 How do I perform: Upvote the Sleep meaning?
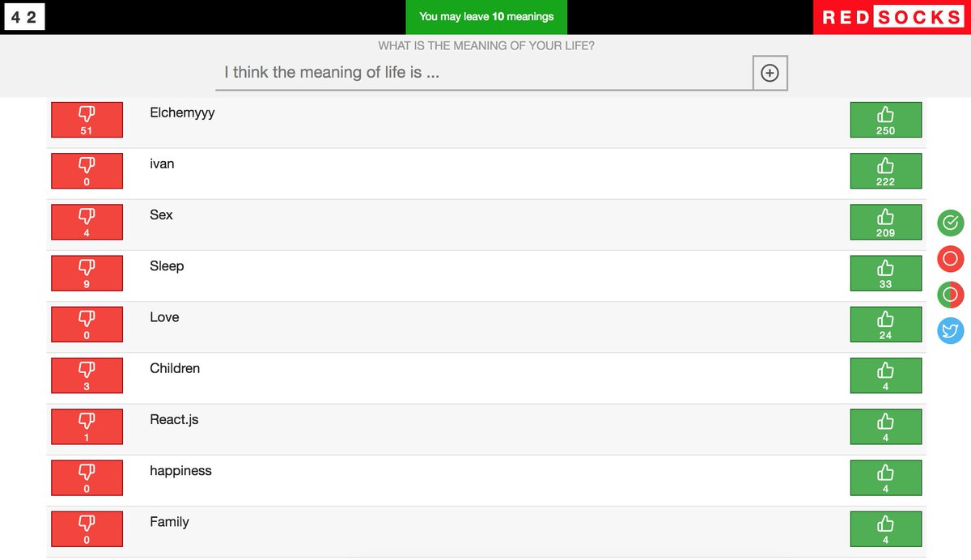[885, 274]
